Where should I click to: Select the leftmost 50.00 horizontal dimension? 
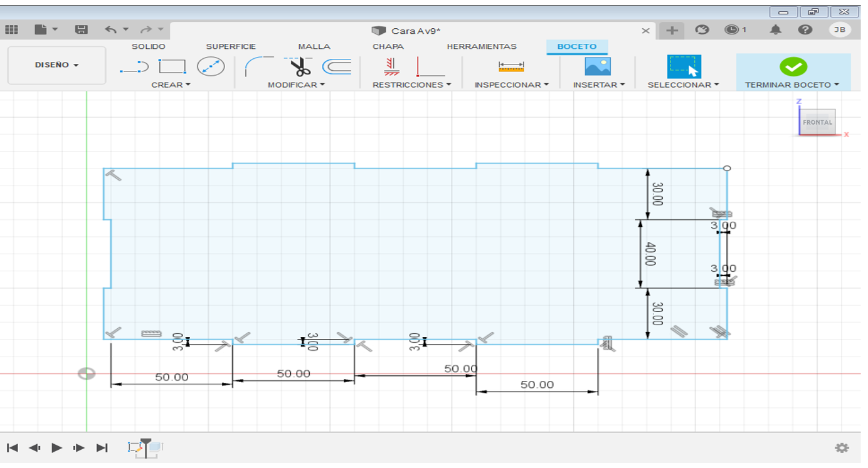point(172,377)
